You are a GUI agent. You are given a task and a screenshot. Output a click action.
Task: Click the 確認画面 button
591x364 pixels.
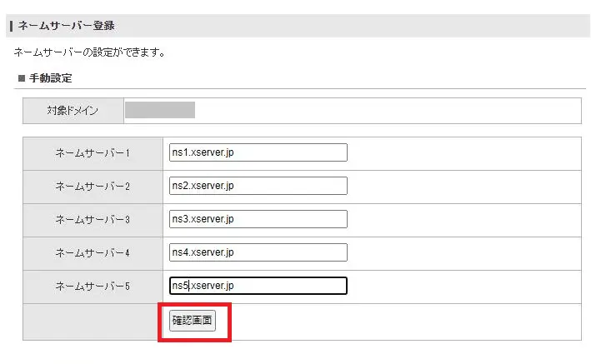tap(193, 320)
